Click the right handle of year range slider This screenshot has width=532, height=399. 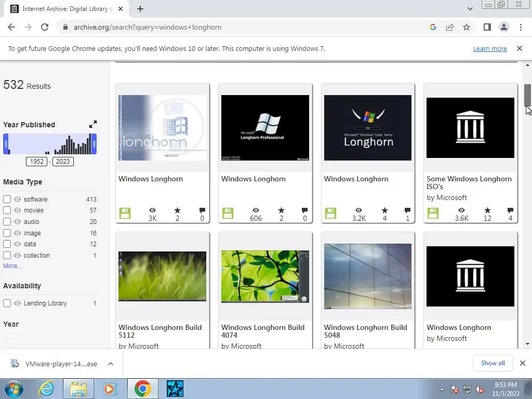[95, 144]
